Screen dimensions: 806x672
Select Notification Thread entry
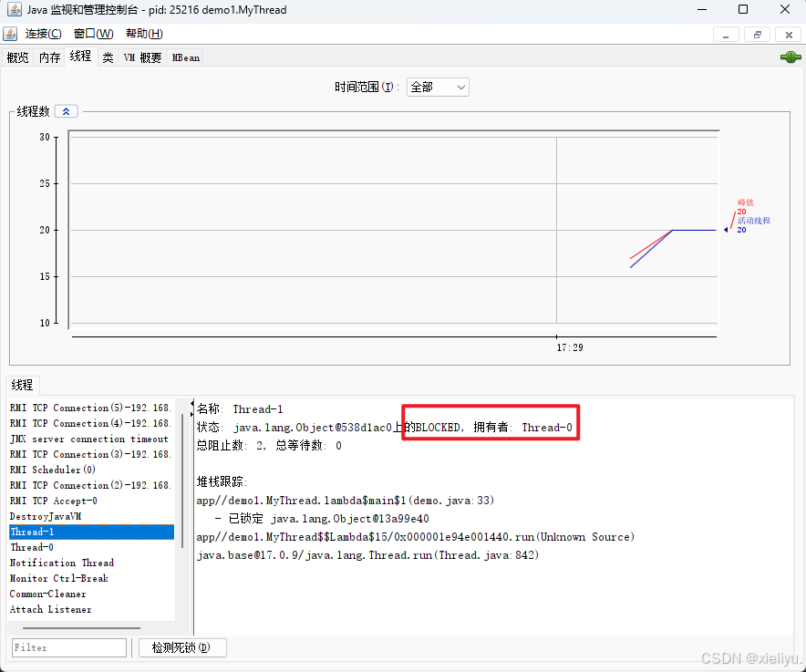[x=91, y=563]
